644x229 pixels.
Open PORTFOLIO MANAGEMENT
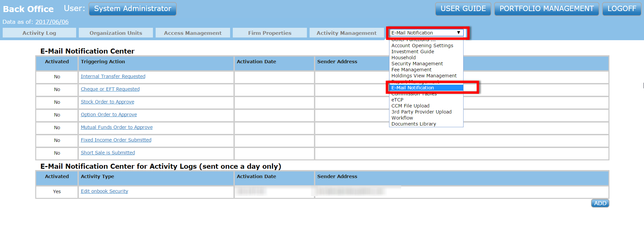click(546, 9)
